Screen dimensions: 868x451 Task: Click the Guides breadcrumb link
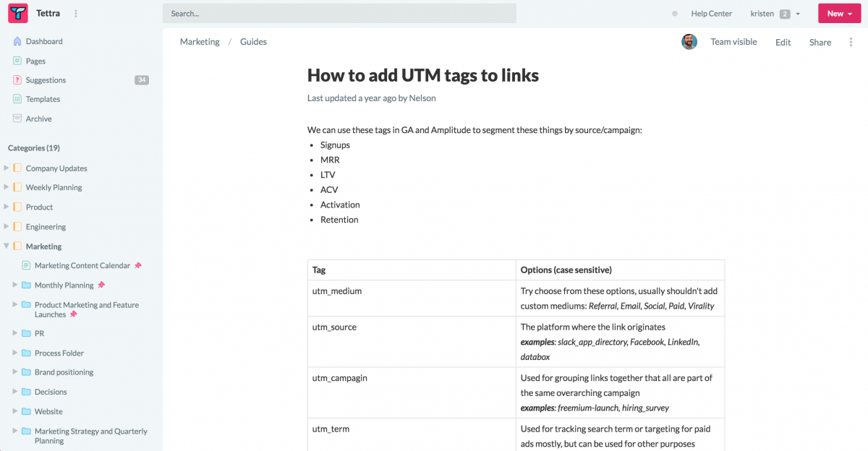point(253,42)
